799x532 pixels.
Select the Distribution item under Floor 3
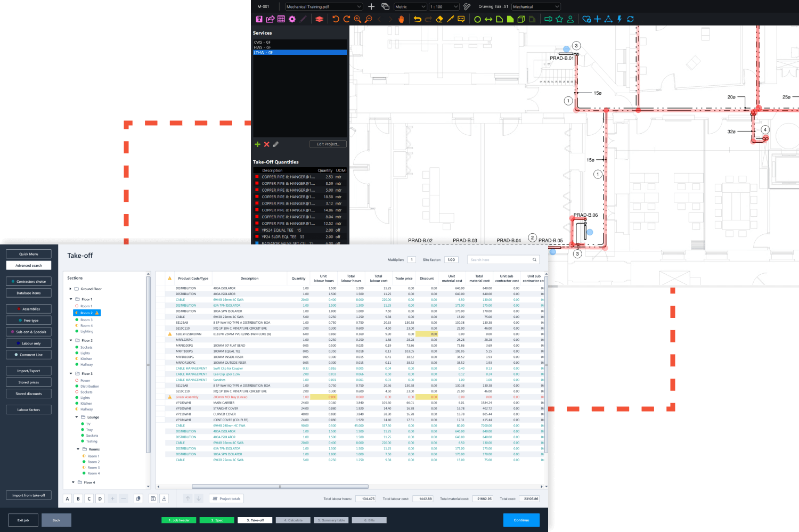point(89,386)
